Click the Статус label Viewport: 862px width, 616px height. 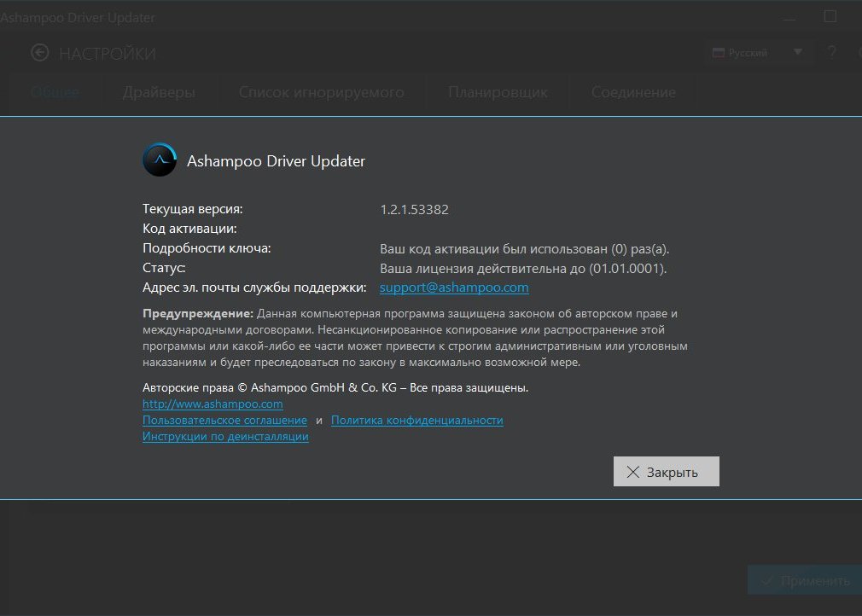pyautogui.click(x=164, y=268)
